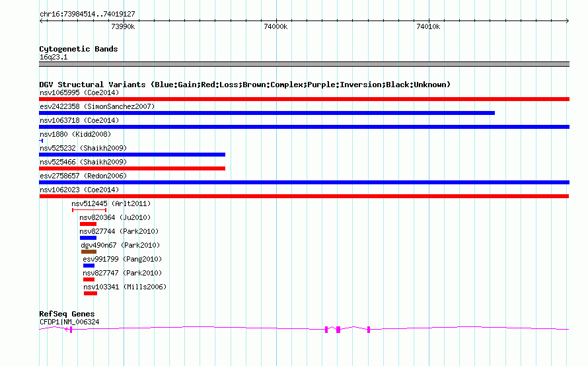This screenshot has width=588, height=366.
Task: Click the nsv827744 (Park2010) label
Action: click(x=119, y=231)
